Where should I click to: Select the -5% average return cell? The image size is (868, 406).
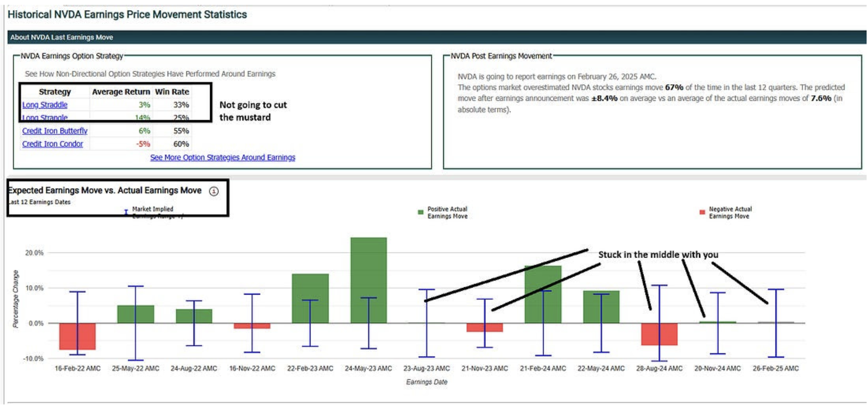[143, 144]
